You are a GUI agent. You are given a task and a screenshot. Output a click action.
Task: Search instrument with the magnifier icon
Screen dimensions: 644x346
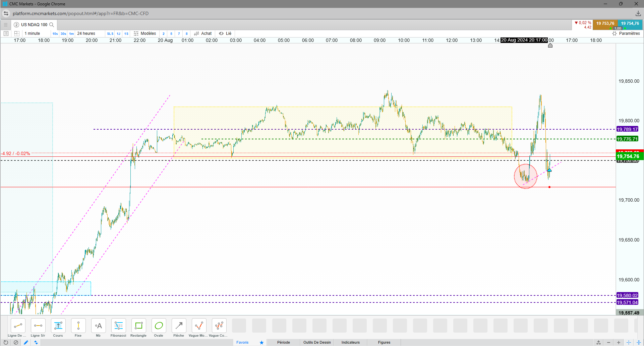pyautogui.click(x=52, y=25)
